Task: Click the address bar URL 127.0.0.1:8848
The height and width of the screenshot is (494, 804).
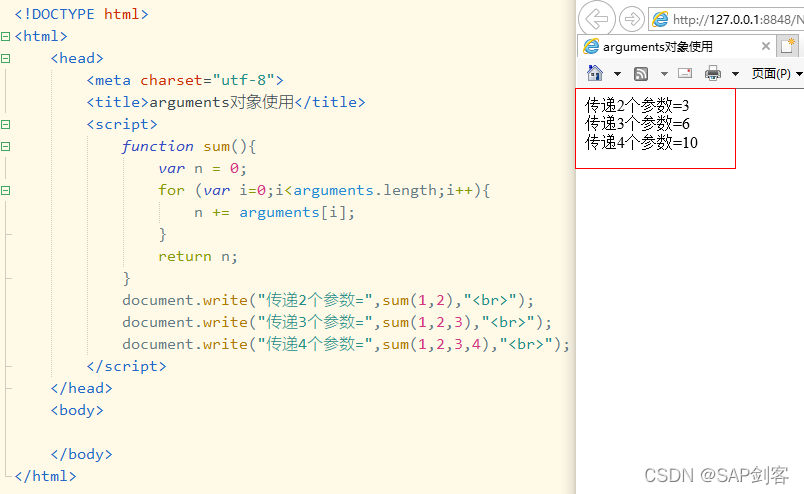Action: [x=738, y=19]
